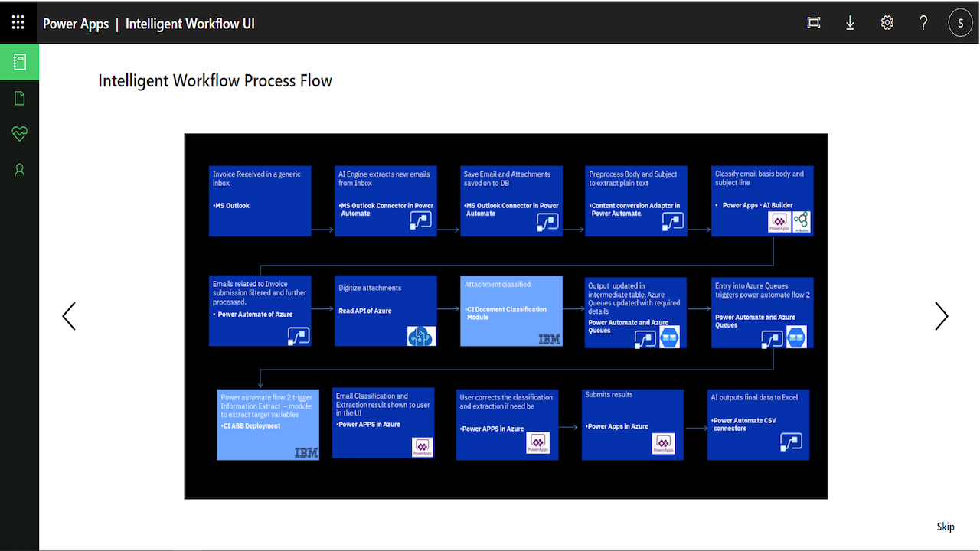Open the user account avatar S
Viewport: 980px width, 551px height.
point(961,23)
